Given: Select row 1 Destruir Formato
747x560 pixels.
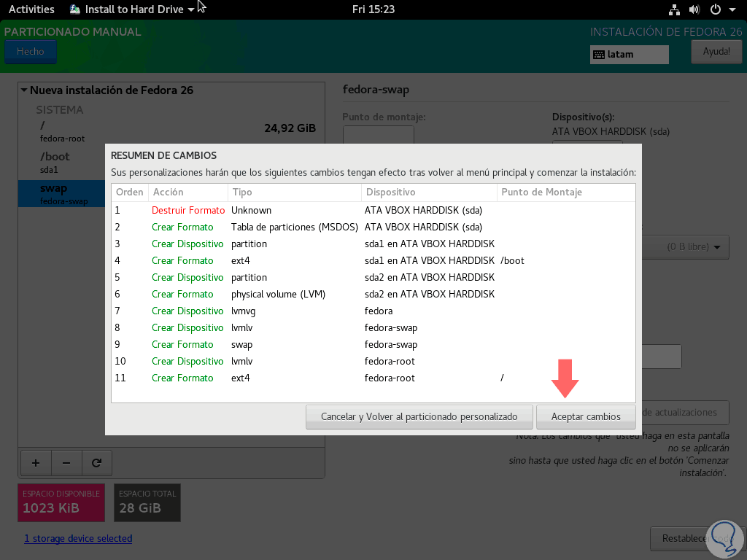Looking at the screenshot, I should pyautogui.click(x=373, y=211).
